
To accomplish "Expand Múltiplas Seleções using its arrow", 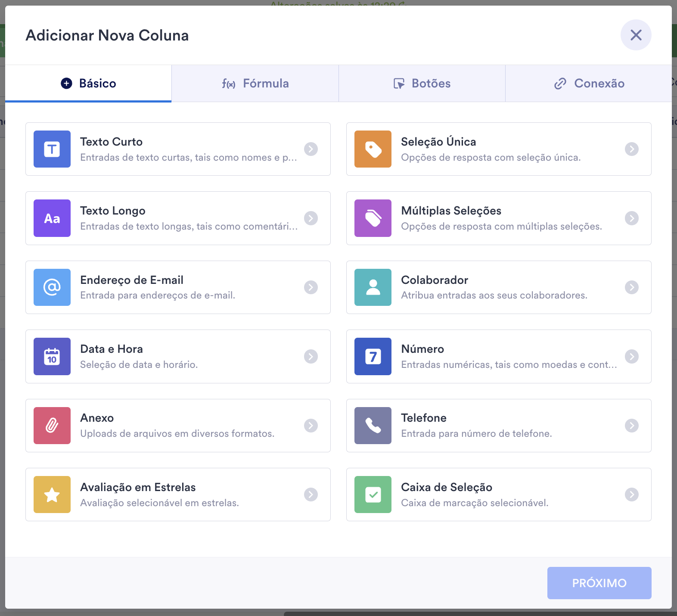I will [632, 218].
